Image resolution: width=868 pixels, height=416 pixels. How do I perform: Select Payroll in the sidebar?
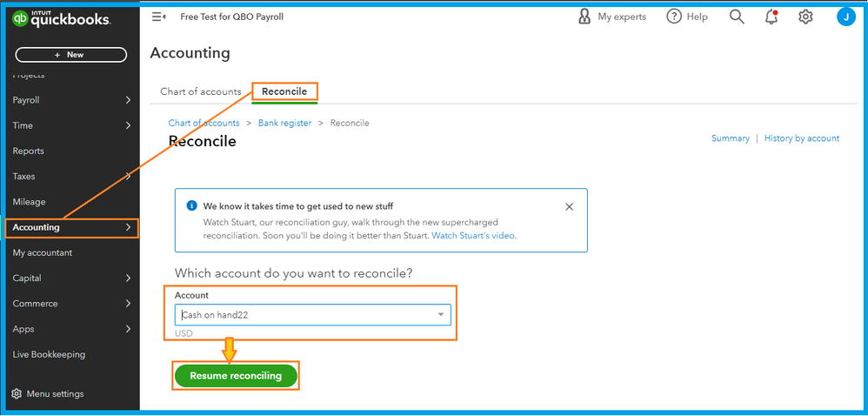(x=26, y=100)
